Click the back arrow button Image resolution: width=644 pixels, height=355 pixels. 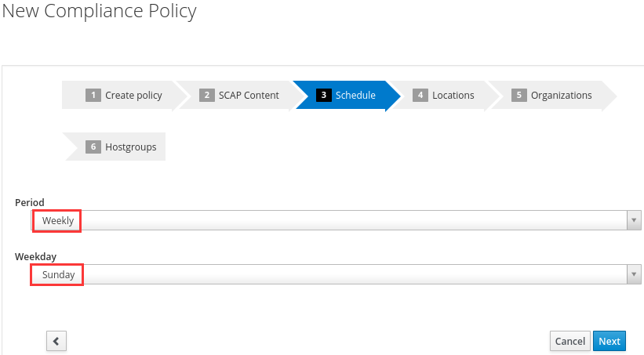pyautogui.click(x=56, y=341)
